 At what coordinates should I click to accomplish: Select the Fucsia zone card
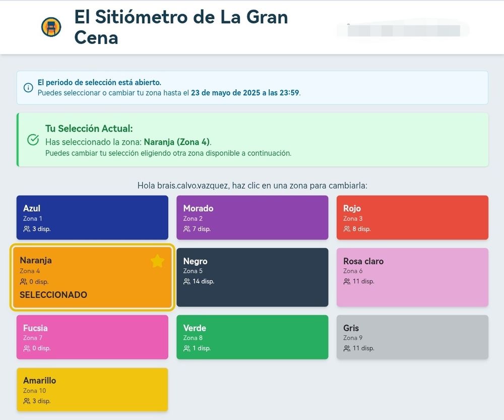click(92, 337)
